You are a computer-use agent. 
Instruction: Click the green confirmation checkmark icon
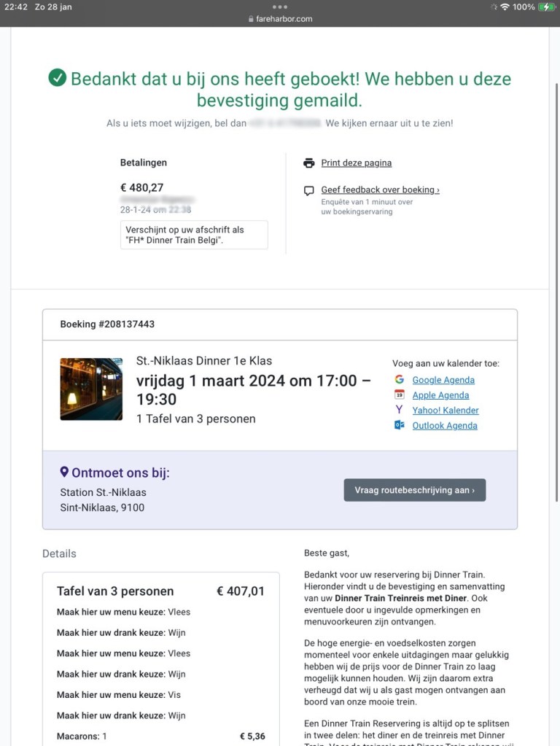point(57,78)
